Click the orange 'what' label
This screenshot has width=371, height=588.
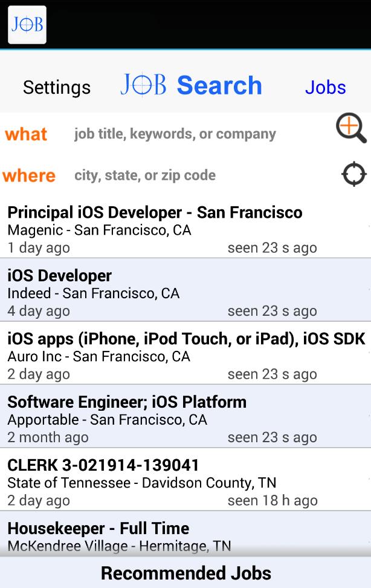pyautogui.click(x=26, y=134)
